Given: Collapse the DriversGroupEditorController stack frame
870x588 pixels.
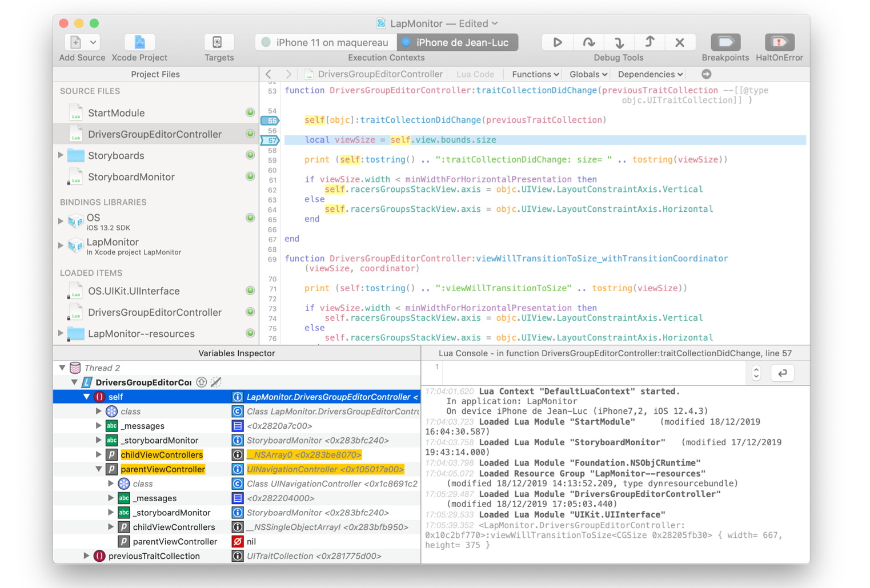Looking at the screenshot, I should coord(74,382).
